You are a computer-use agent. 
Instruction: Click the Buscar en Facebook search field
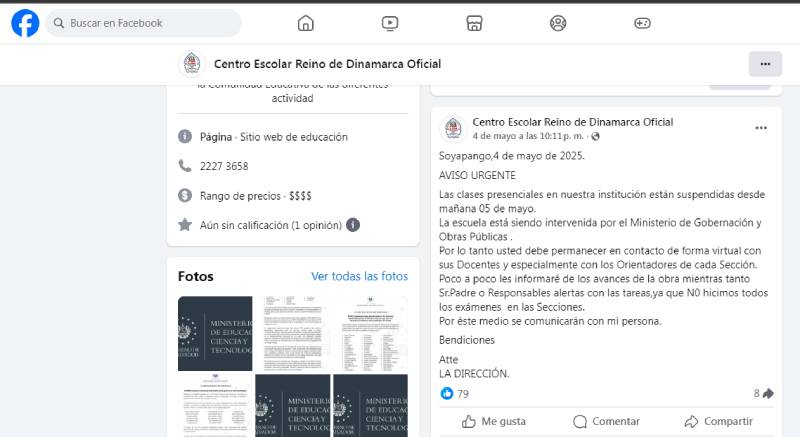[x=150, y=23]
